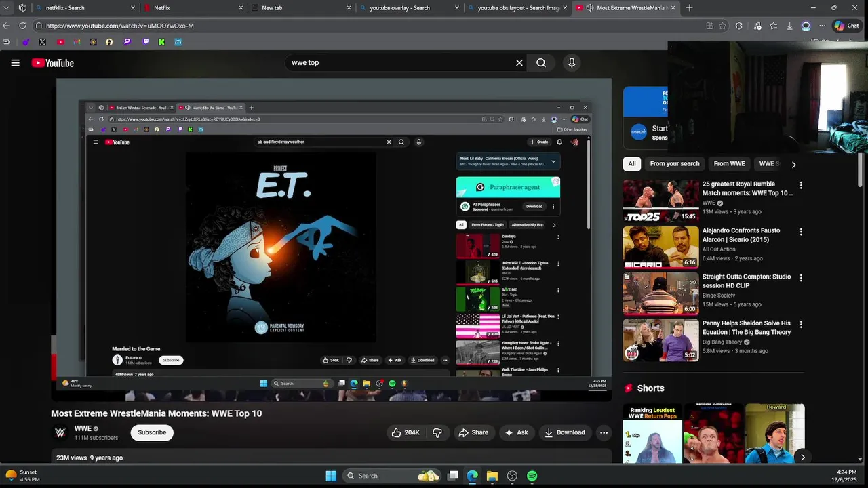This screenshot has width=868, height=488.
Task: Open '25 greatest Royal Rumble Match moments' title
Action: (747, 188)
